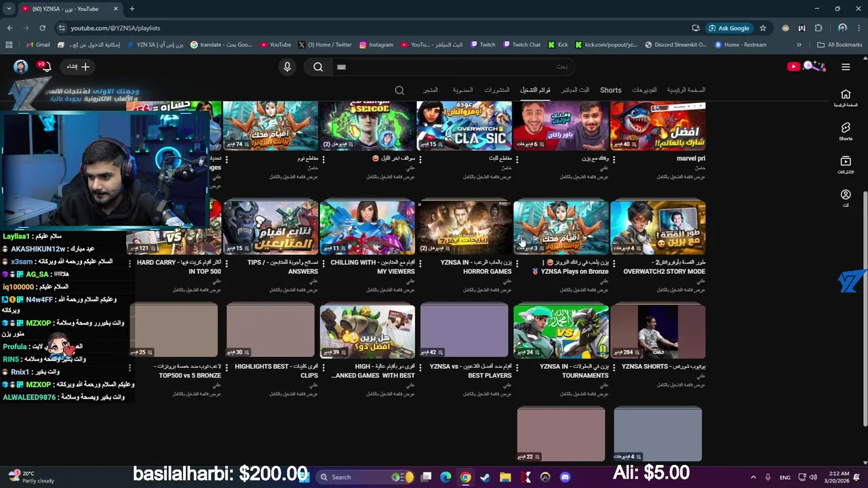Open more options for TIPS / ANSWERS playlist
This screenshot has width=868, height=488.
tap(226, 262)
